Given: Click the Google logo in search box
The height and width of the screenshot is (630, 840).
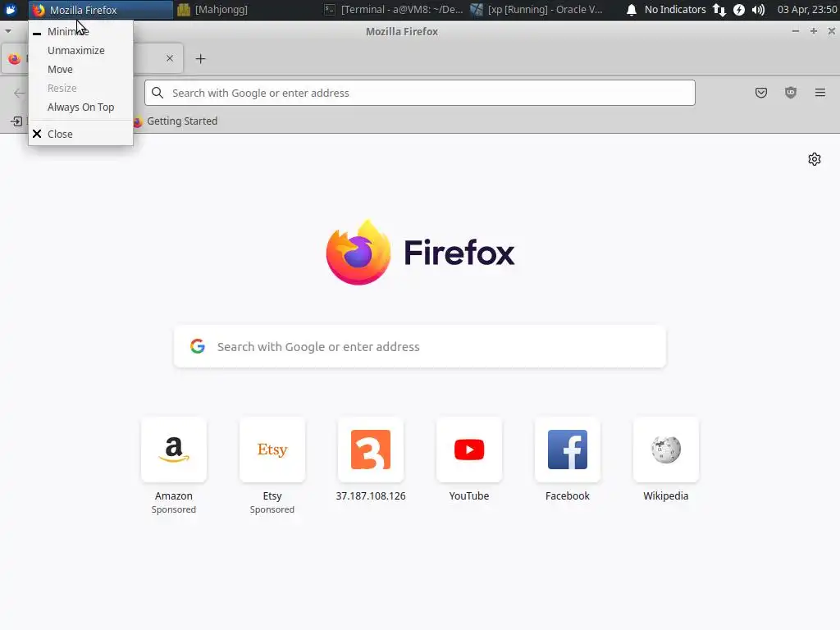Looking at the screenshot, I should point(198,346).
